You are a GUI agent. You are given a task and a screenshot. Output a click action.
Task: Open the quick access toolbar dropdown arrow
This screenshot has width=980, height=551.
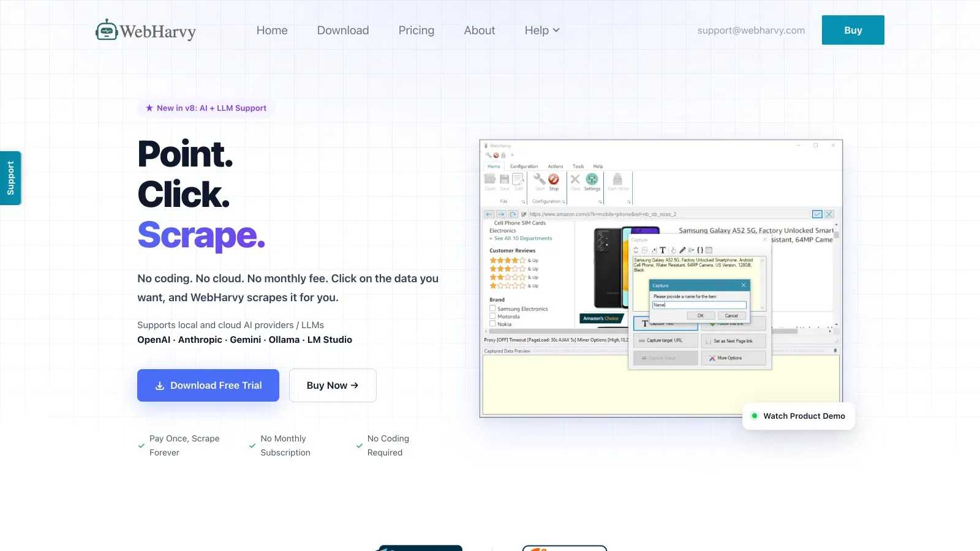click(512, 156)
